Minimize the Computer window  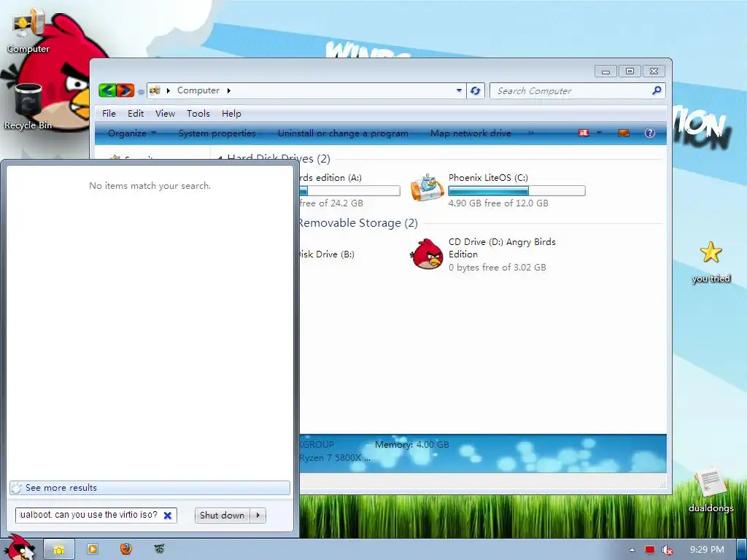(x=605, y=71)
